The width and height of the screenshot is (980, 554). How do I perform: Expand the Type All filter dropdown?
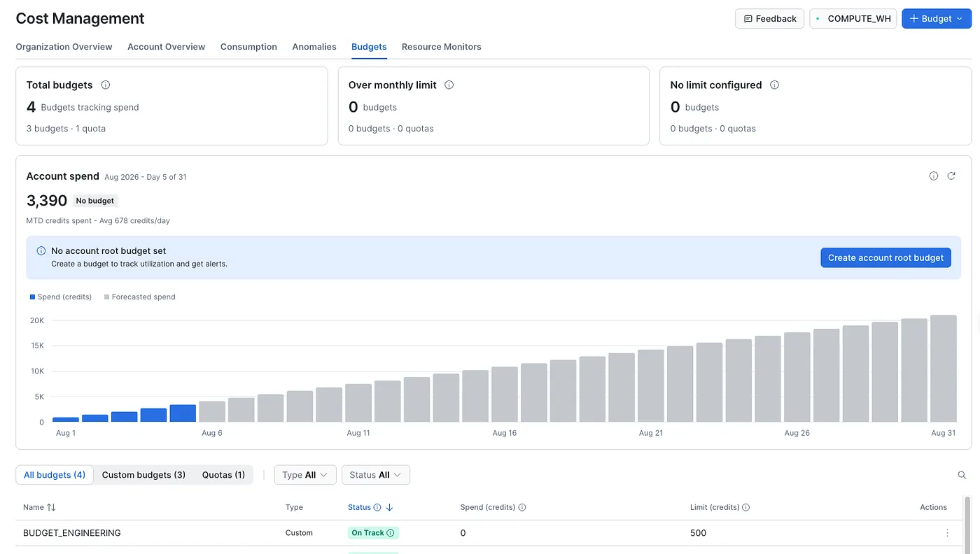(305, 475)
